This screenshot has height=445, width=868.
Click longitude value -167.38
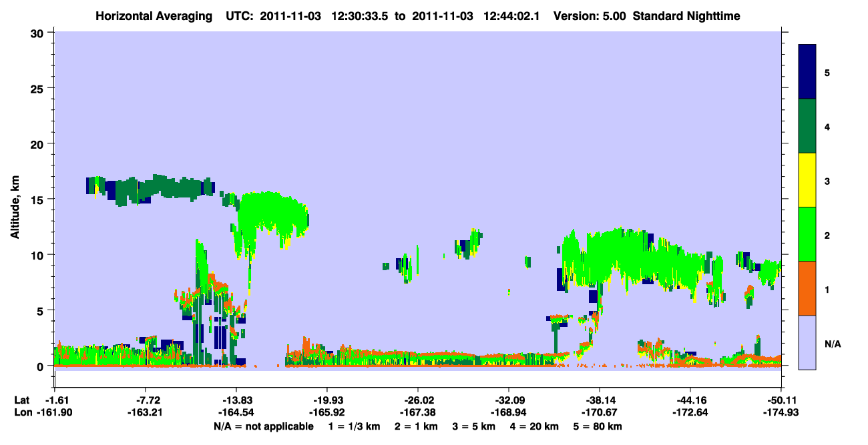click(x=417, y=412)
